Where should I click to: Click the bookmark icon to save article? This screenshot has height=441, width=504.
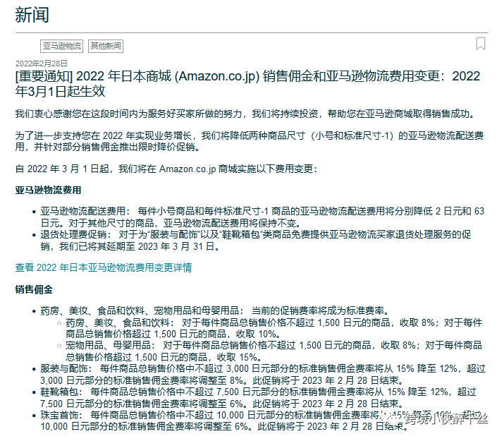(481, 44)
